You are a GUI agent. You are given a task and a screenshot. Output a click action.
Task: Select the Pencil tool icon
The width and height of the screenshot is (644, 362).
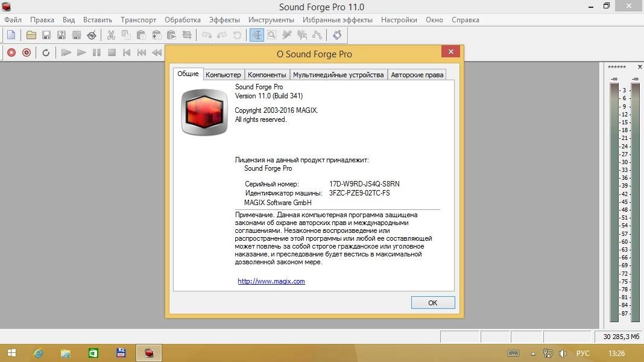(x=286, y=35)
